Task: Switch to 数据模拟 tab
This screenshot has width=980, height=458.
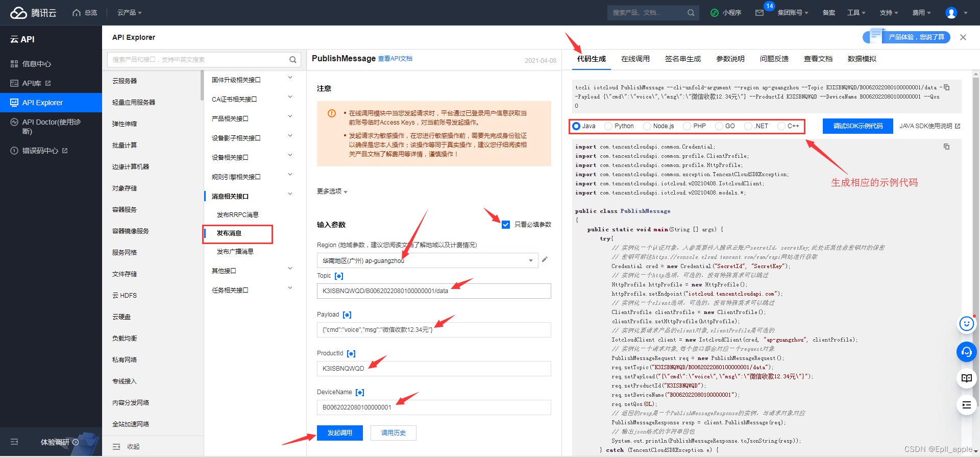Action: pos(862,59)
